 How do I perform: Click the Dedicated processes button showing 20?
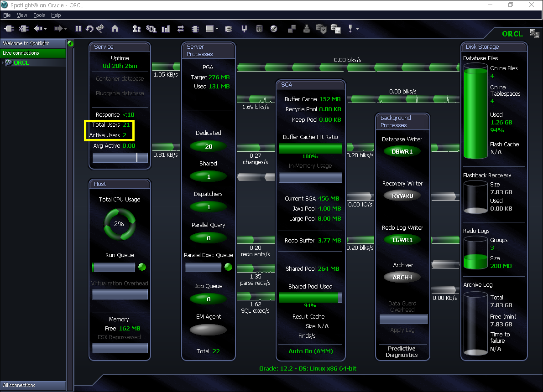coord(209,146)
